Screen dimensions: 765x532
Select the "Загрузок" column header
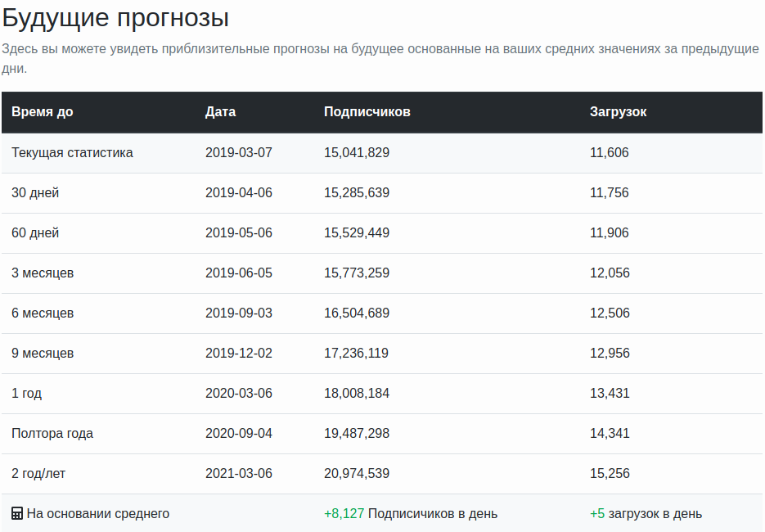[618, 112]
